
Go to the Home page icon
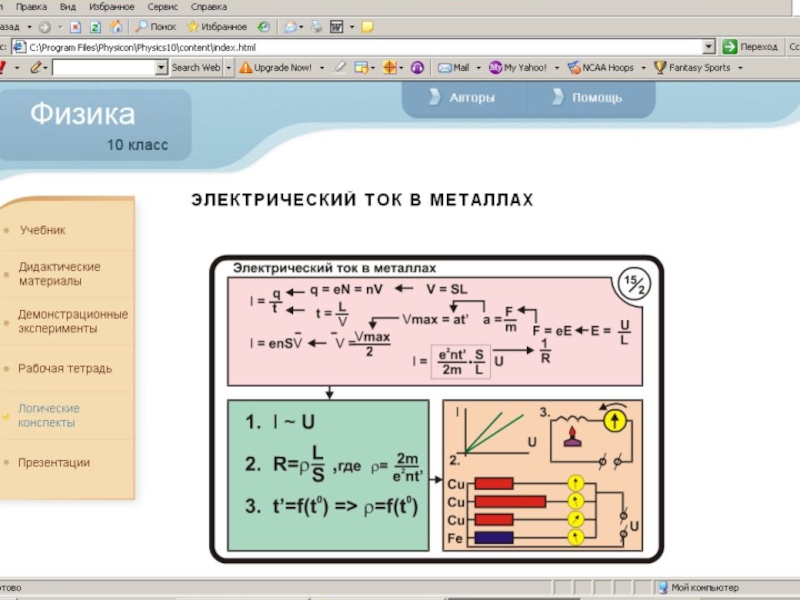click(116, 27)
